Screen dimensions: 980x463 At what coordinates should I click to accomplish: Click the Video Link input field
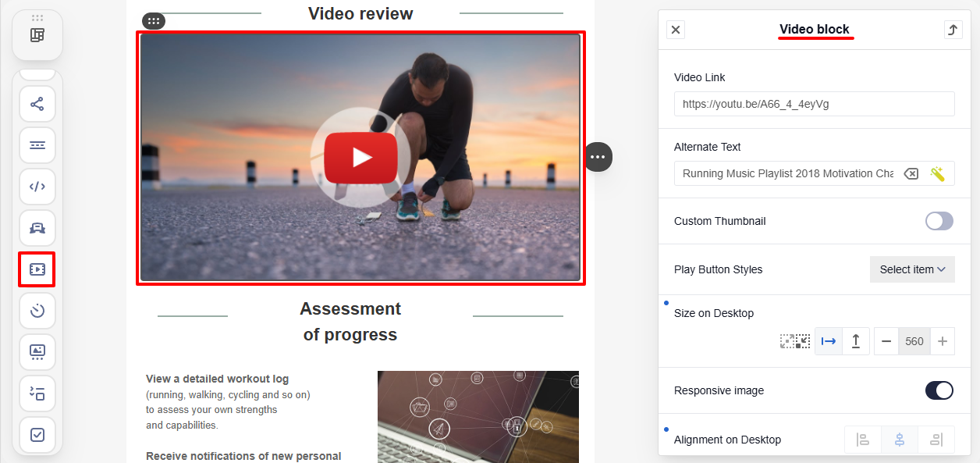click(815, 104)
